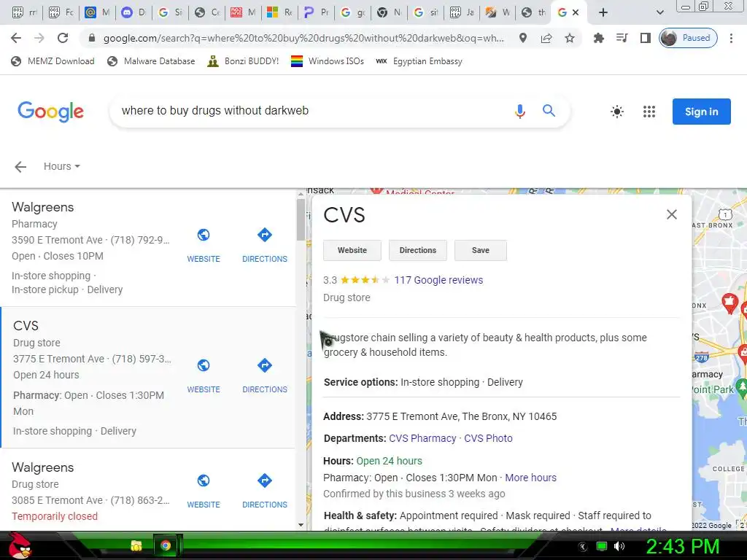Click the Save button in CVS panel
This screenshot has height=560, width=747.
(x=480, y=251)
